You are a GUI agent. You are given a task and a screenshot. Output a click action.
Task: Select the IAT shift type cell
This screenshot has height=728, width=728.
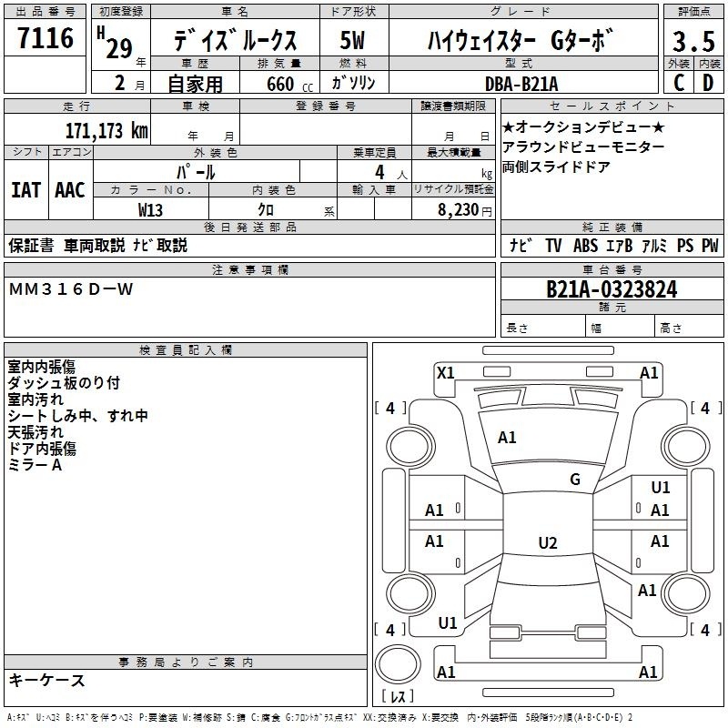click(x=25, y=189)
